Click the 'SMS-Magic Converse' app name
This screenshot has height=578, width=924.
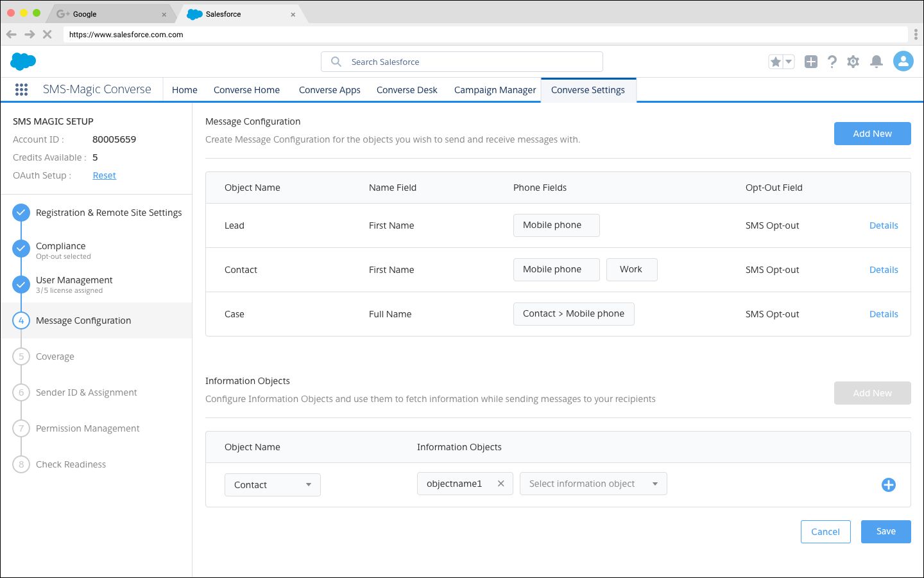click(97, 89)
